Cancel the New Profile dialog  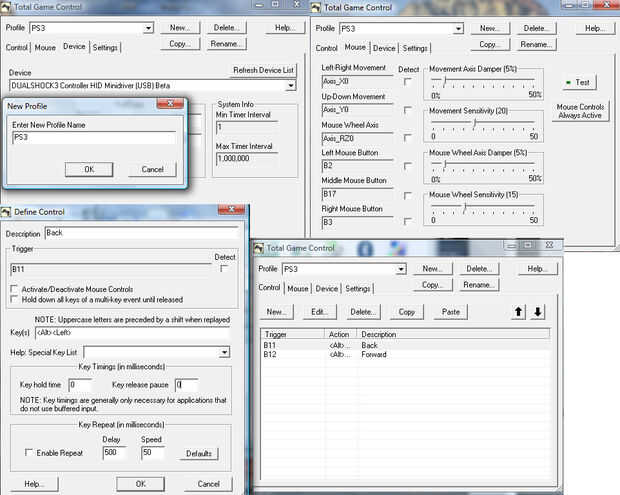tap(152, 169)
